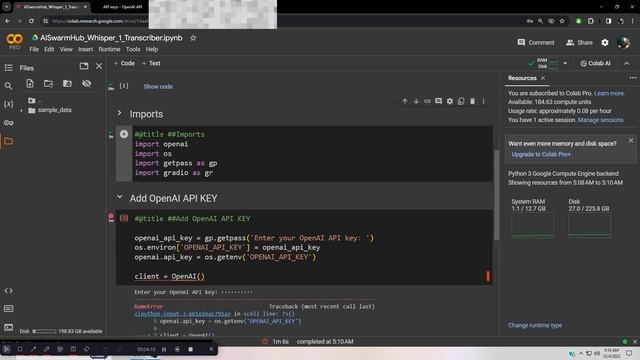
Task: Open the Comment button
Action: click(536, 42)
